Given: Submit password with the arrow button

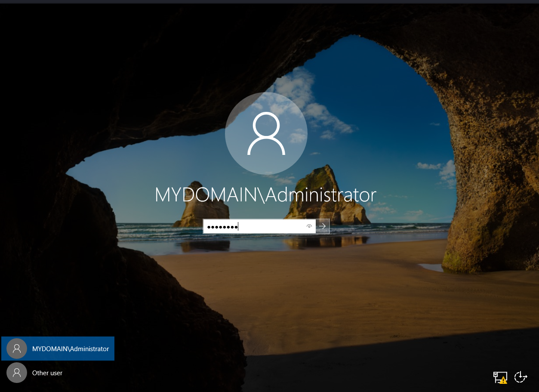Looking at the screenshot, I should pyautogui.click(x=323, y=226).
